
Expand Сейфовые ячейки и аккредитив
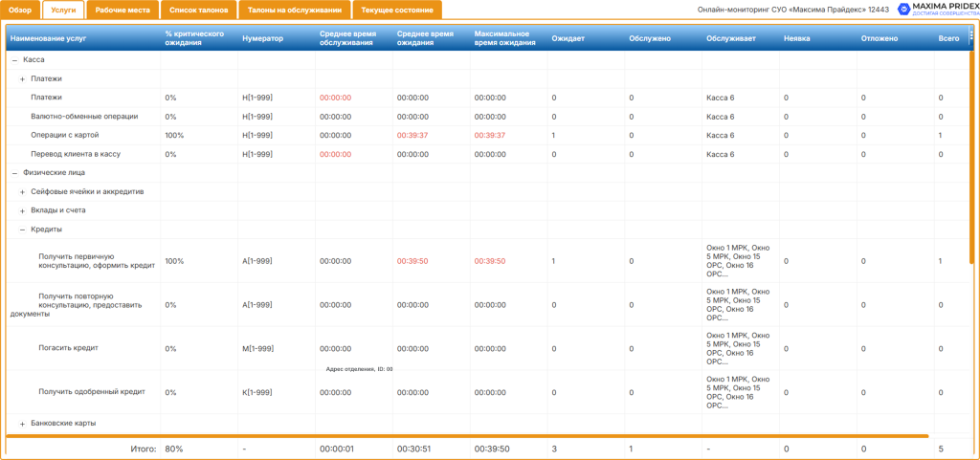(23, 191)
